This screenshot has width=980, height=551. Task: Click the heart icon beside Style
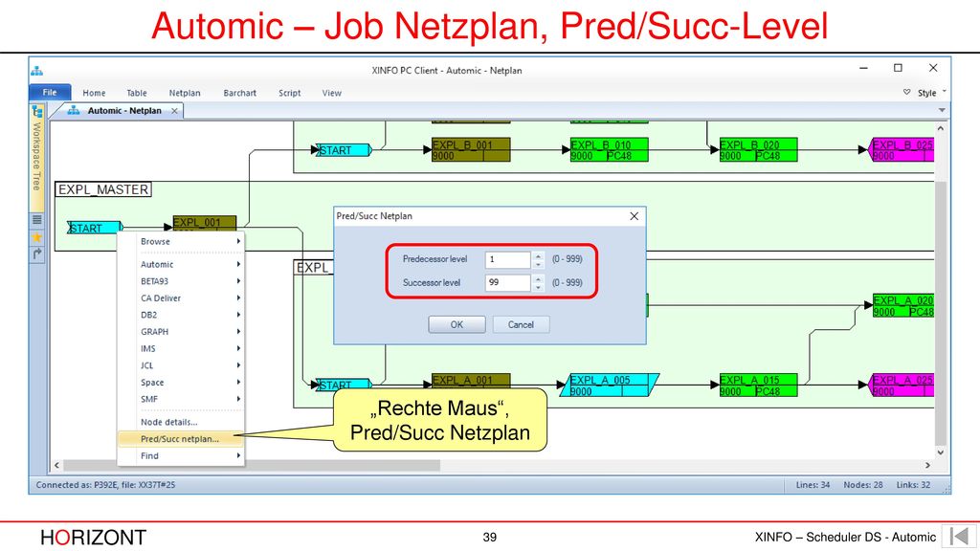[x=906, y=93]
